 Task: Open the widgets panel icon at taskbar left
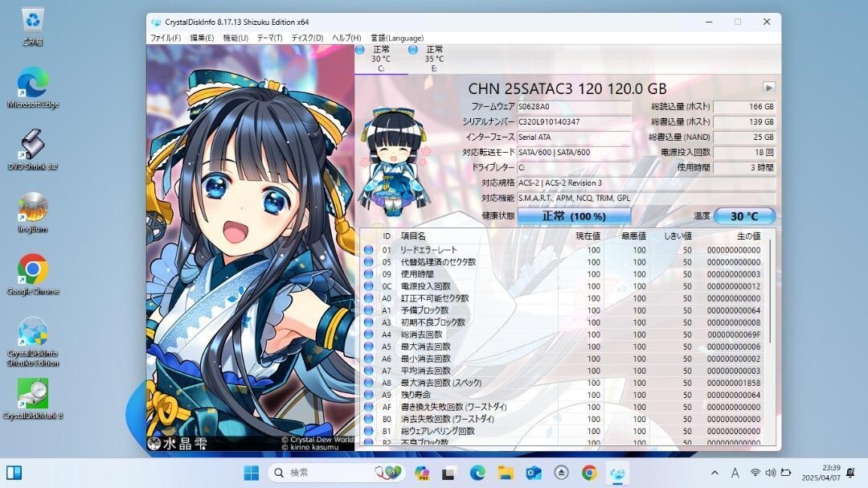pos(14,473)
